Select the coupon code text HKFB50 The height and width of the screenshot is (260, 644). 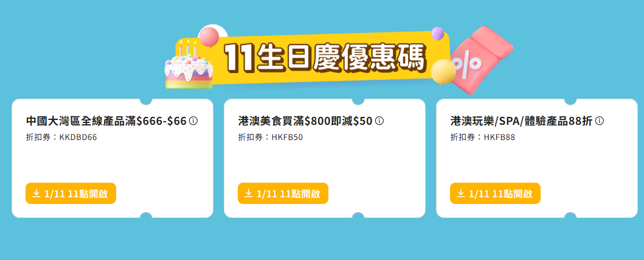tap(287, 138)
